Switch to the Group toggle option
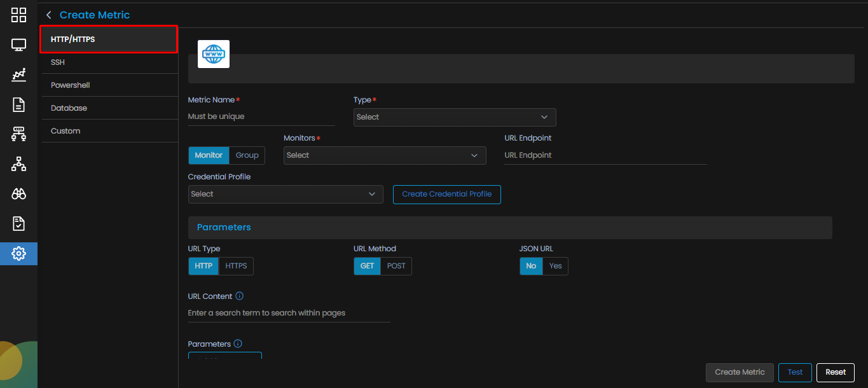 click(x=247, y=155)
